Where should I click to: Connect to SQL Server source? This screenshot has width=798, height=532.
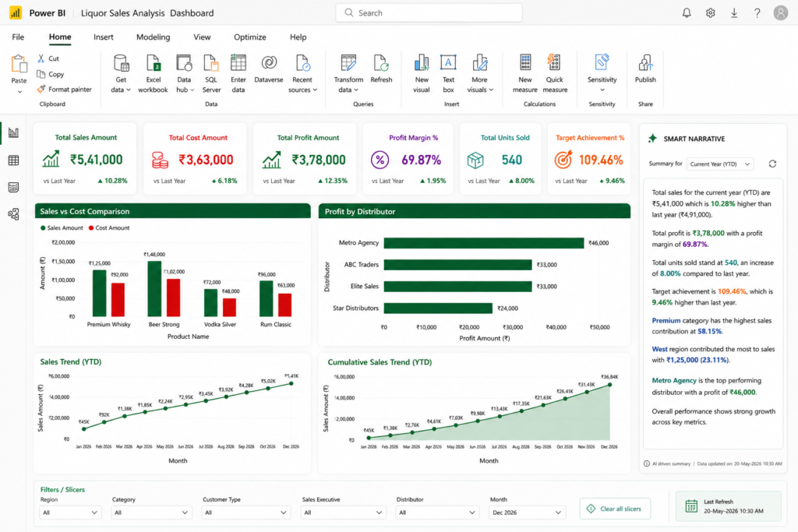(x=211, y=74)
